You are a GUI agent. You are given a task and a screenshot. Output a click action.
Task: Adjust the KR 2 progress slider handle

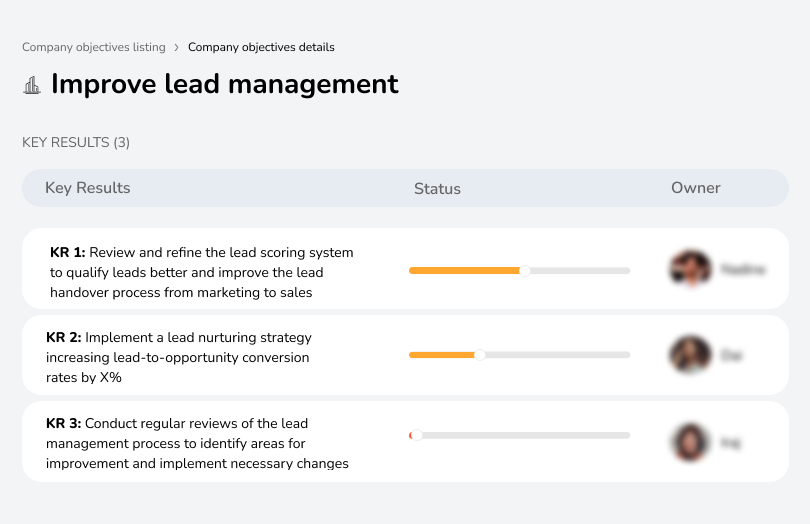480,355
